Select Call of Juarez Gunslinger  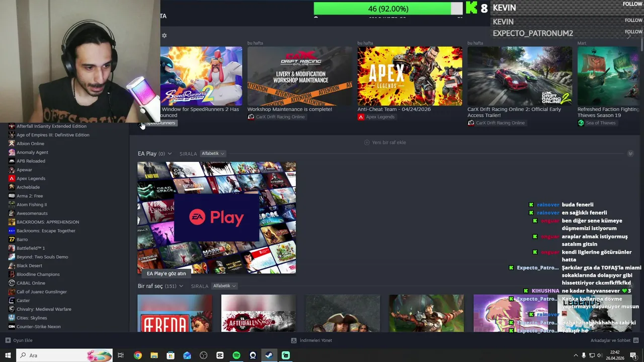pyautogui.click(x=42, y=292)
